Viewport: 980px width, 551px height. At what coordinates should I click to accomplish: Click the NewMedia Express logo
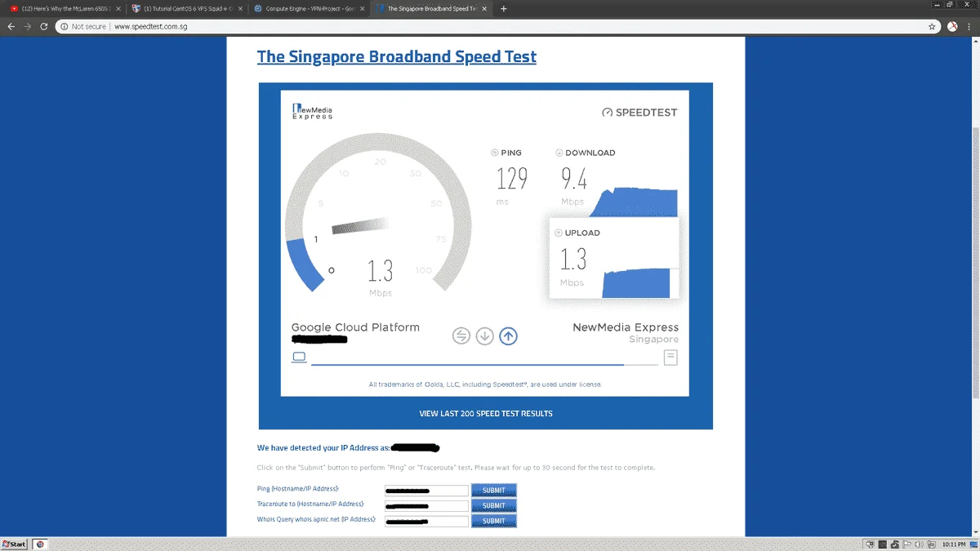click(x=313, y=112)
